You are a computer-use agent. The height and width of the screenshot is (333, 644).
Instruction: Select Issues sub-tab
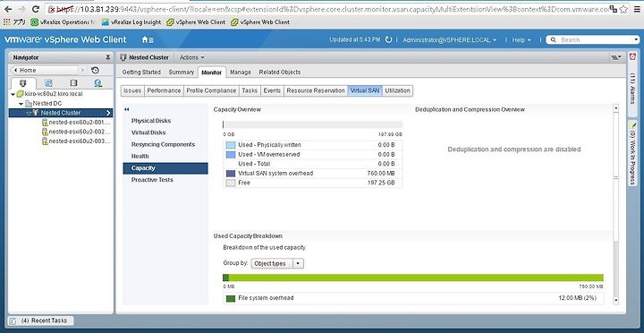[x=132, y=90]
